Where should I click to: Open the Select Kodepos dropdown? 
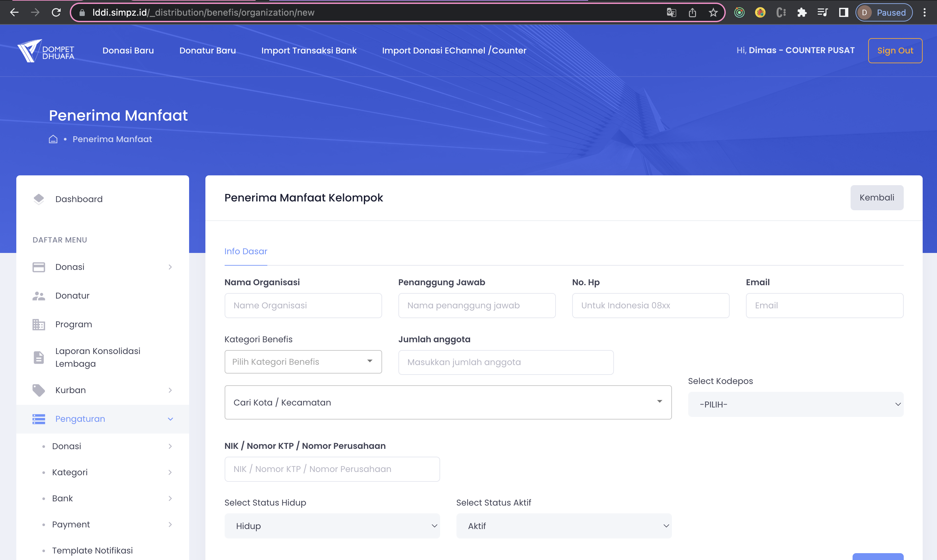796,404
